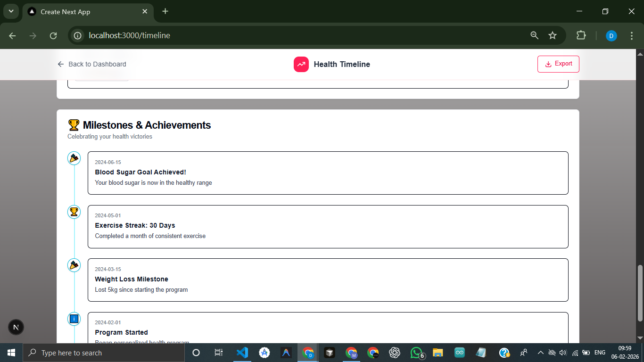
Task: Click 'Celebrating your health victories' subtitle
Action: [110, 137]
